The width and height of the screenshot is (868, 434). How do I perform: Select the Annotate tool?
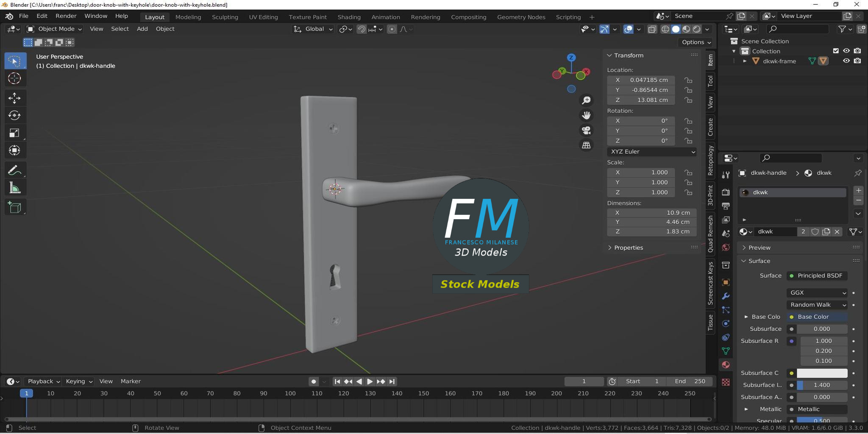15,170
